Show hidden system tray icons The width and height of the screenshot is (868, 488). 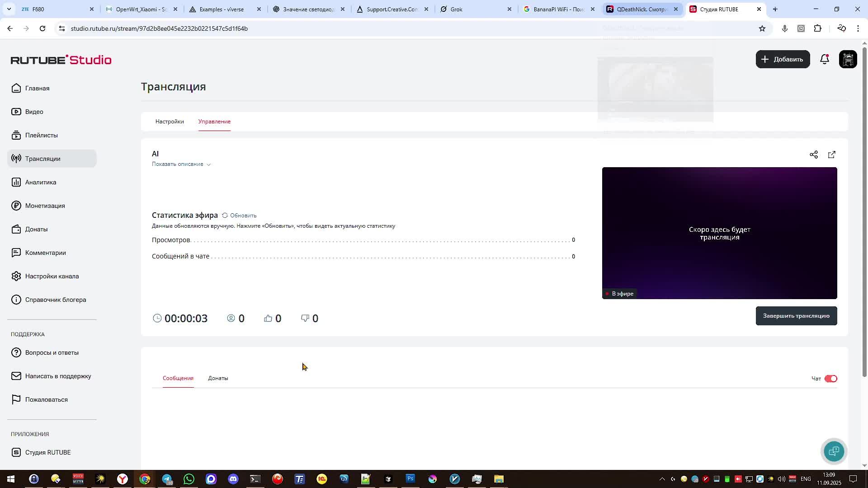coord(662,479)
